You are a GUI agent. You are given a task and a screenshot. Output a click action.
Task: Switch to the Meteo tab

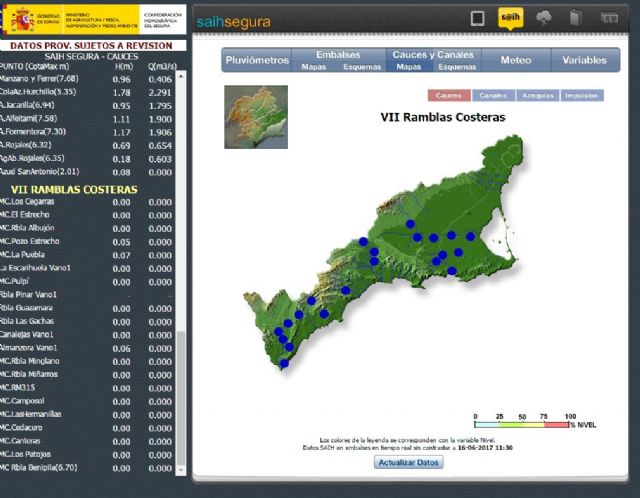515,60
